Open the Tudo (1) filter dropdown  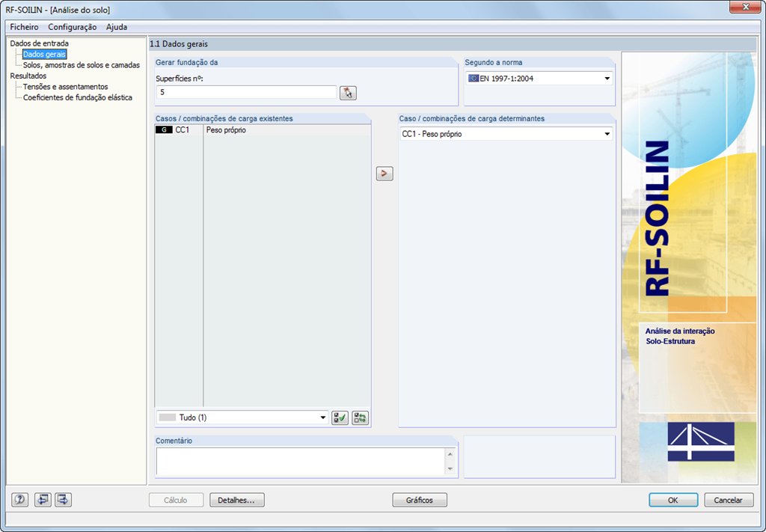coord(242,418)
